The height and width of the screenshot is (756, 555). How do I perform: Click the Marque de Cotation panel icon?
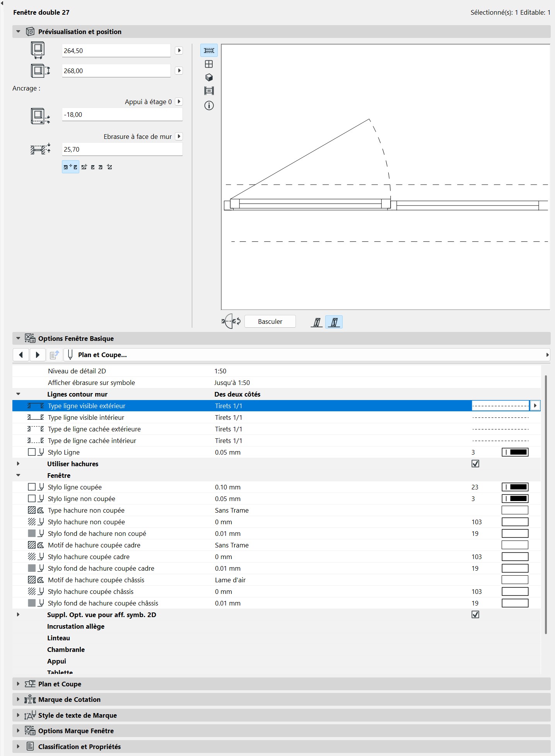click(30, 700)
